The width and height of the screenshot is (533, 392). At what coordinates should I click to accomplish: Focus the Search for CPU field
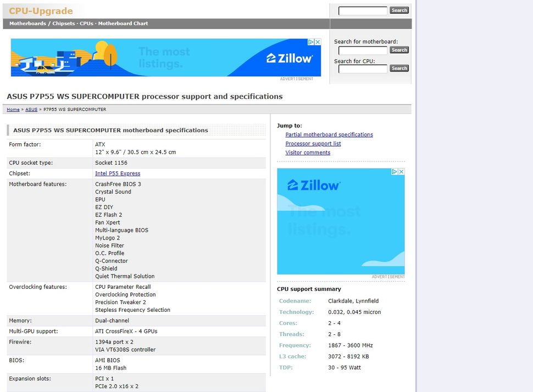363,69
